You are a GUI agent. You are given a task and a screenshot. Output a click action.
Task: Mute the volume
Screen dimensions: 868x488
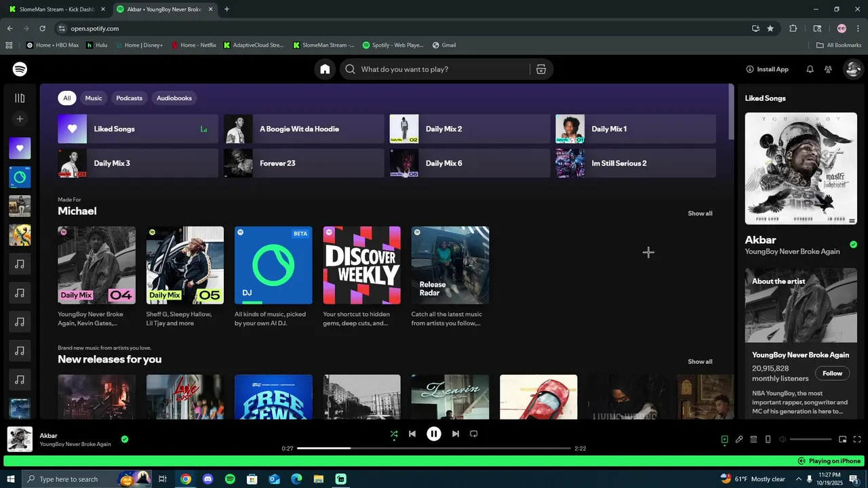click(783, 439)
